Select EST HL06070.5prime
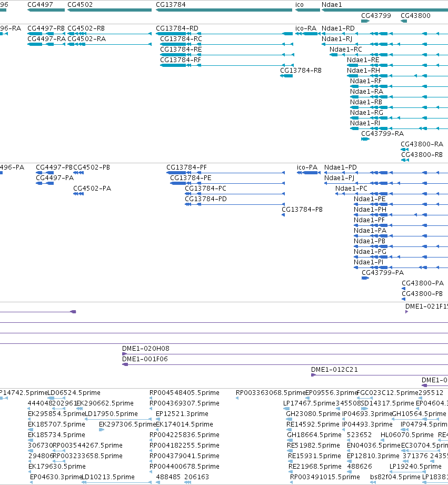 click(x=382, y=440)
